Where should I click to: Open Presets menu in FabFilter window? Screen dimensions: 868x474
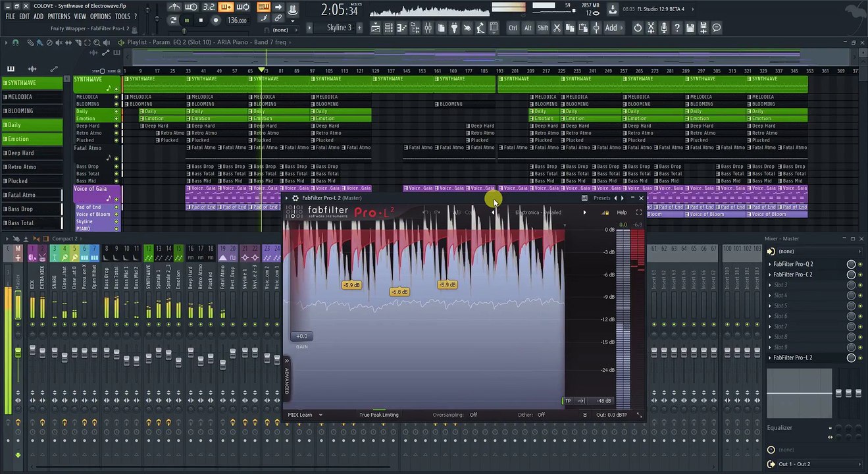601,198
